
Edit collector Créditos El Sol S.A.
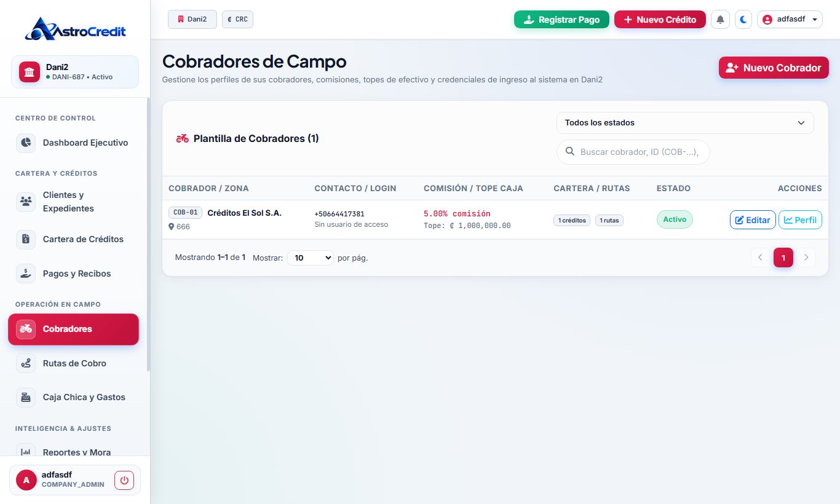(753, 220)
